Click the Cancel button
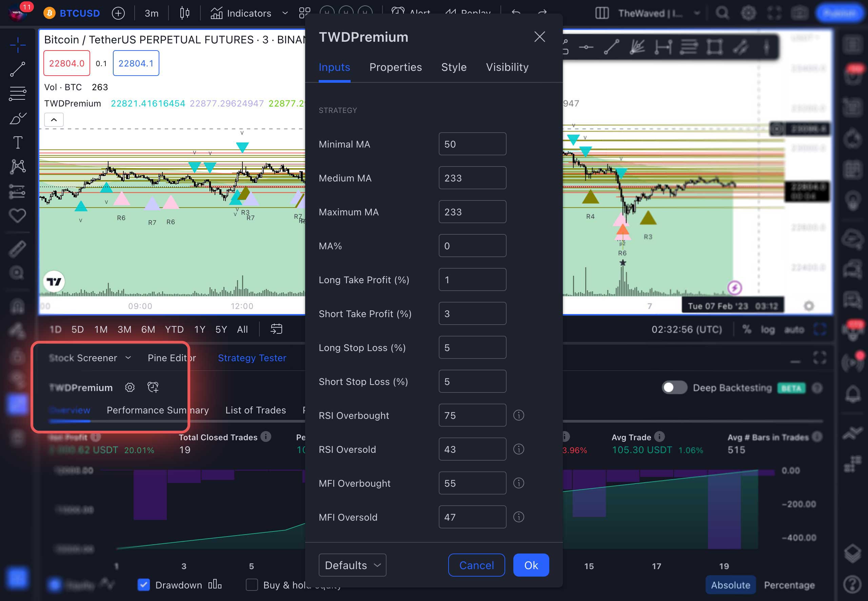Image resolution: width=868 pixels, height=601 pixels. (476, 565)
